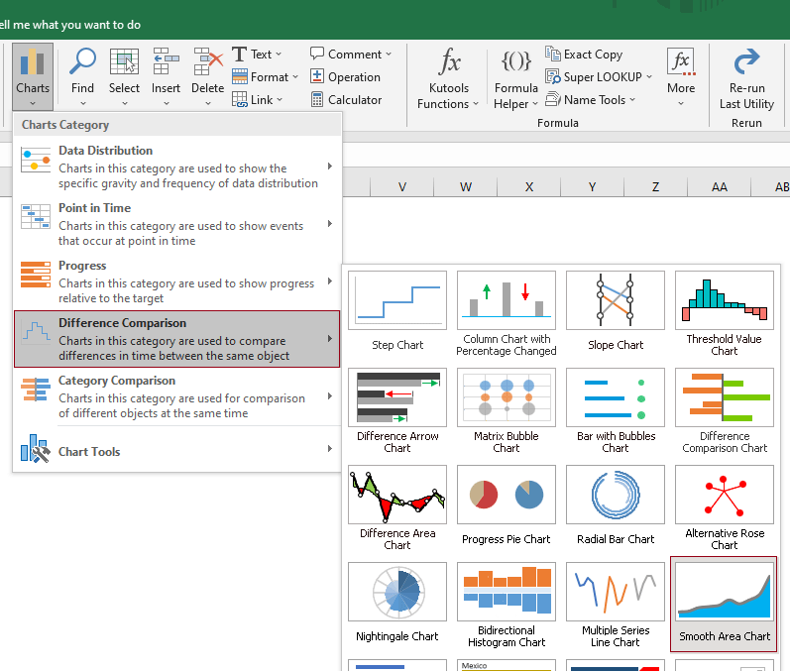Click the Operation tool

pyautogui.click(x=345, y=77)
